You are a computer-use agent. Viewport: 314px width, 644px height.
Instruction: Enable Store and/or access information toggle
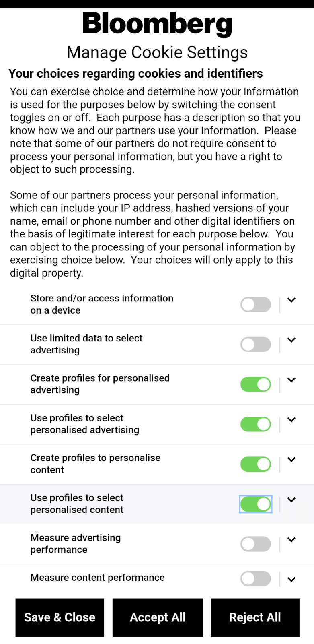256,305
